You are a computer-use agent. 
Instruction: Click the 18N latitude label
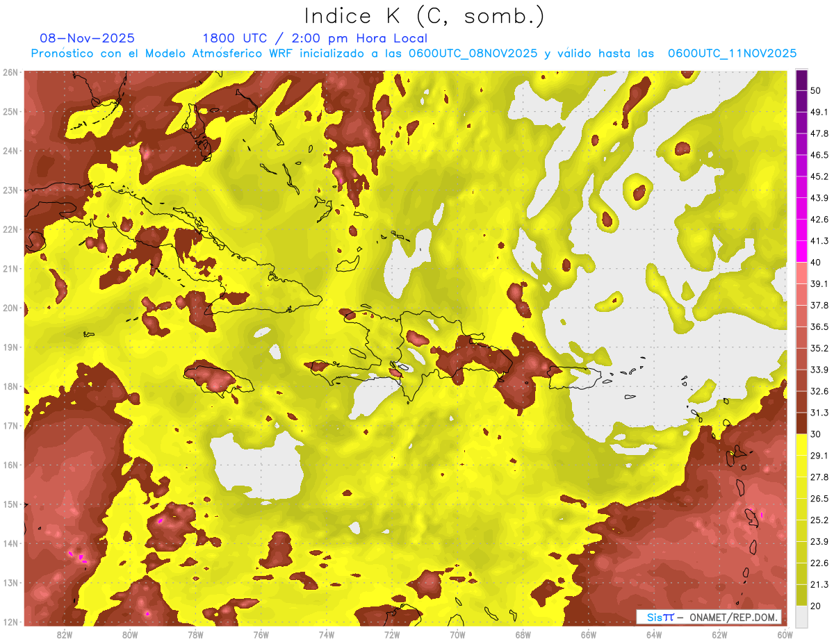coord(10,386)
